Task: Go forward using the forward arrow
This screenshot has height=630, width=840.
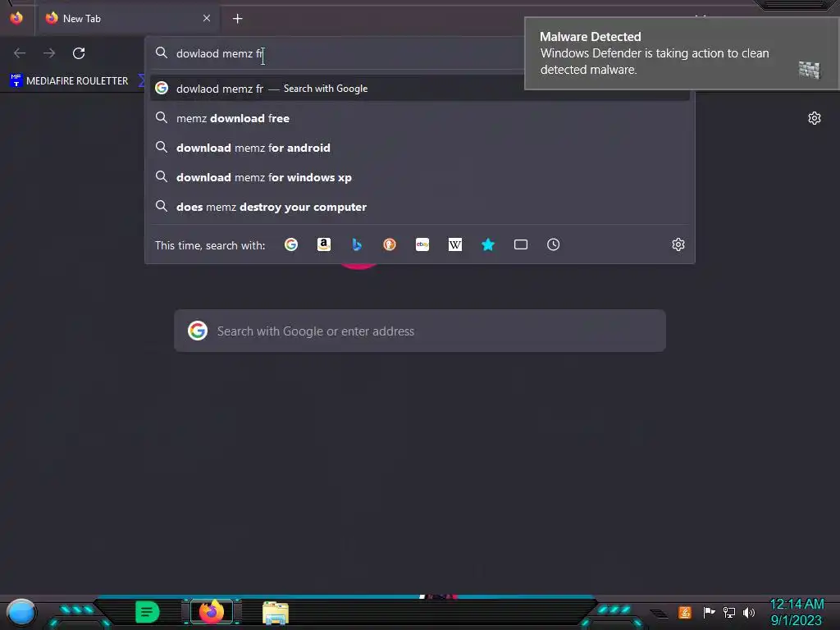Action: coord(49,53)
